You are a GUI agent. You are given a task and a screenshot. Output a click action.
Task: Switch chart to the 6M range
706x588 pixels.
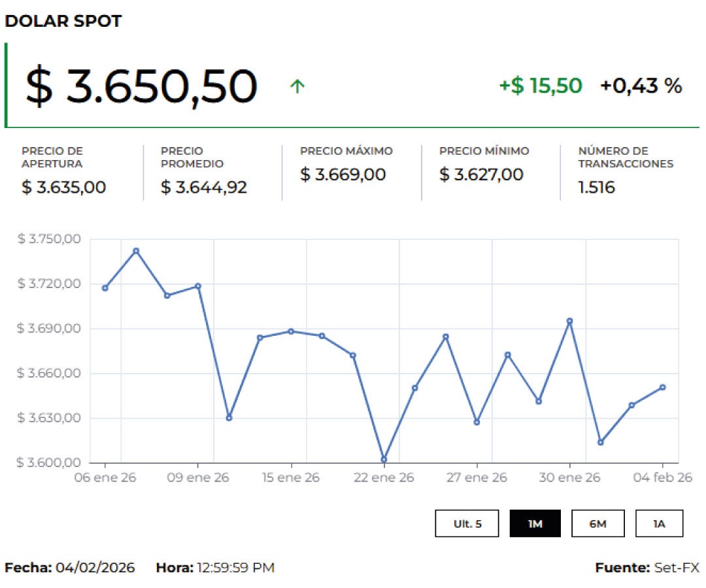coord(597,524)
